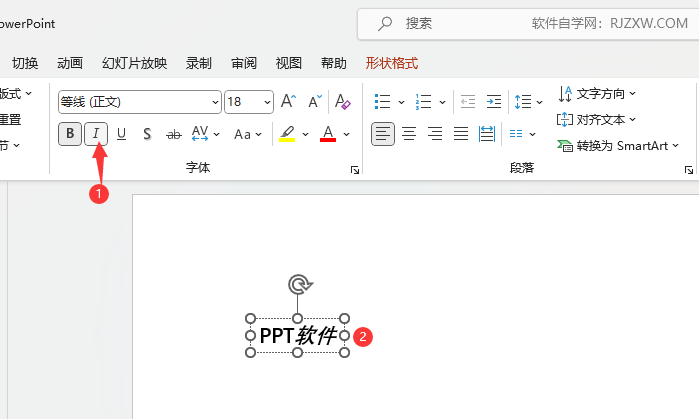Open 帮助 help tab
This screenshot has width=699, height=419.
334,63
